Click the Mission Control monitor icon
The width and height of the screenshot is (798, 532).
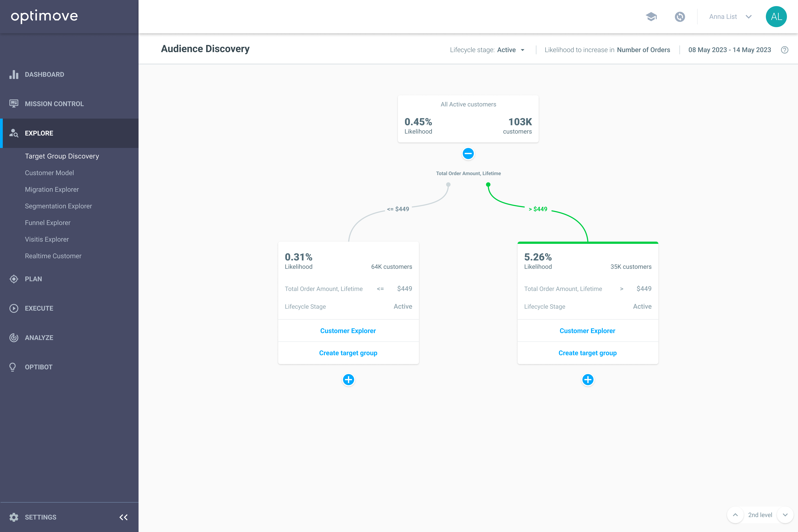14,103
